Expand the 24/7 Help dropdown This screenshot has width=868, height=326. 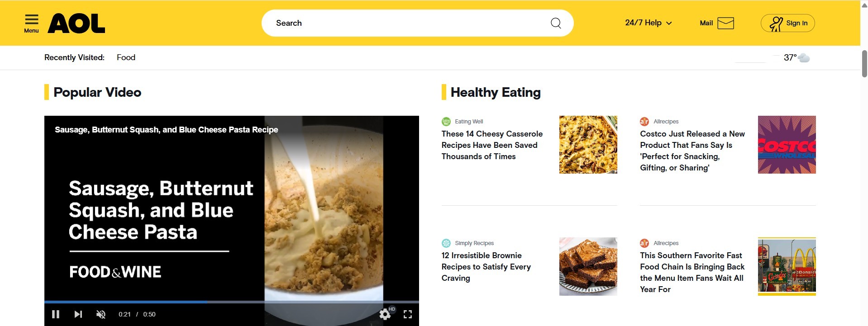(649, 23)
